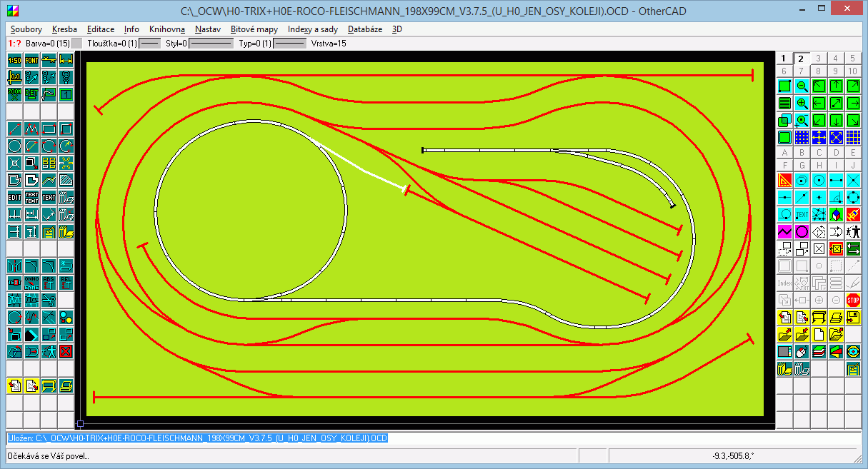The height and width of the screenshot is (469, 868).
Task: Click the DET detail icon
Action: point(31,93)
